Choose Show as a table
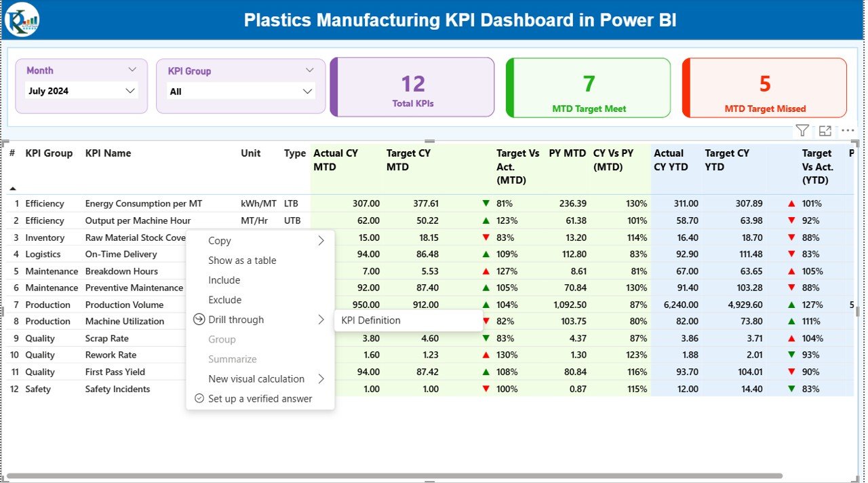 tap(242, 260)
